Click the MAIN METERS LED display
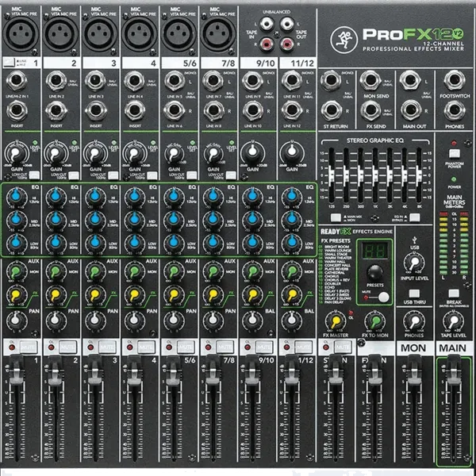476x476 pixels. [454, 243]
